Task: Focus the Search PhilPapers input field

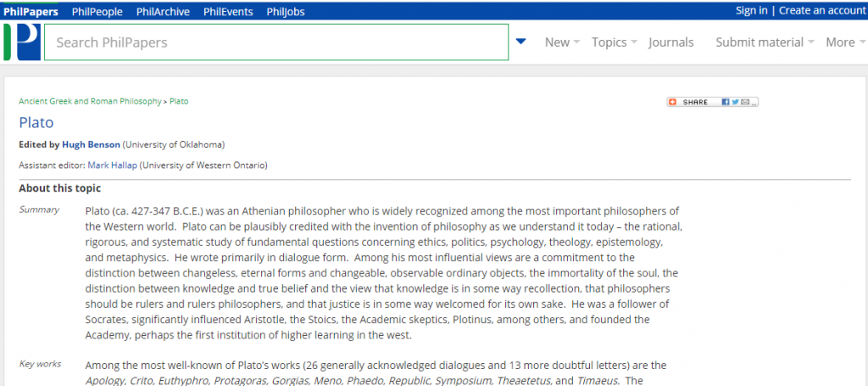Action: click(x=275, y=42)
